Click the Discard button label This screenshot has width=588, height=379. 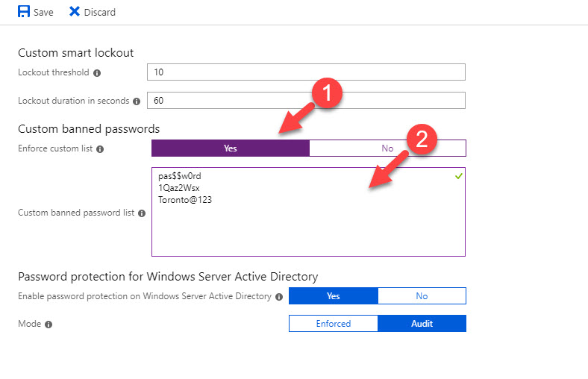point(100,13)
